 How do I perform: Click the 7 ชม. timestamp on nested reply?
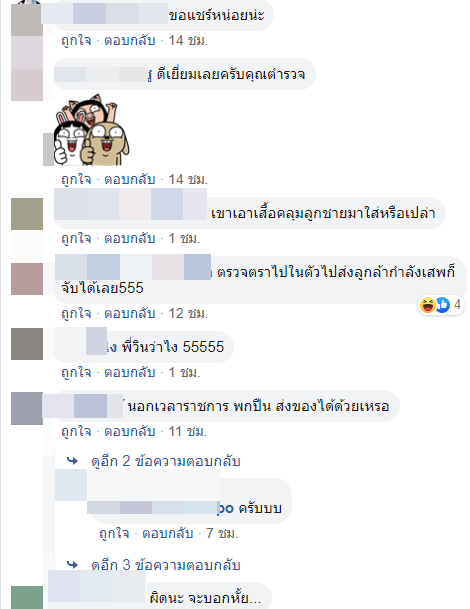point(222,533)
